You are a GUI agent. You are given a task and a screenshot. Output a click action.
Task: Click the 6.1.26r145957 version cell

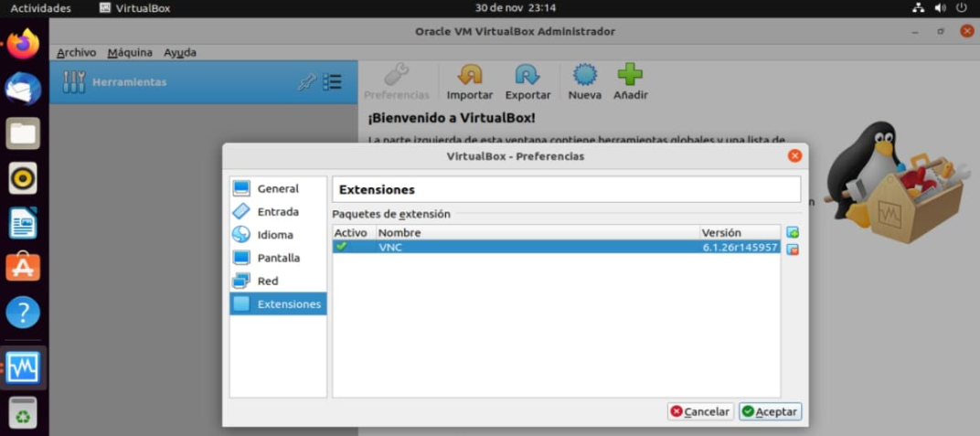click(x=740, y=248)
